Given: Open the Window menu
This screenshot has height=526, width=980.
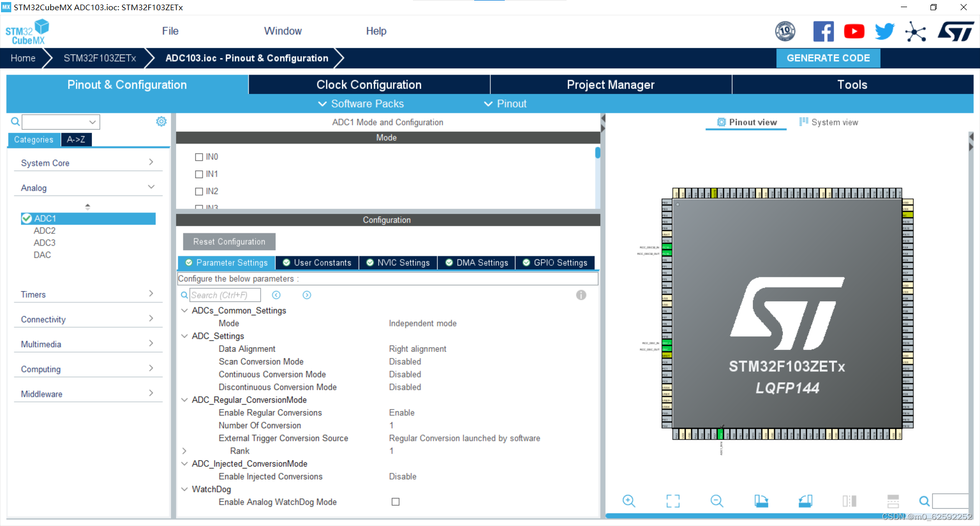Looking at the screenshot, I should [x=283, y=31].
